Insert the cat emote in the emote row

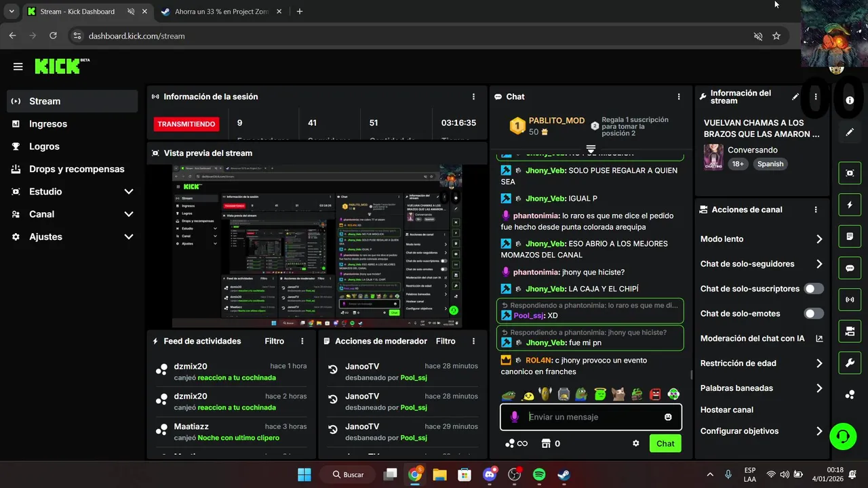(618, 394)
